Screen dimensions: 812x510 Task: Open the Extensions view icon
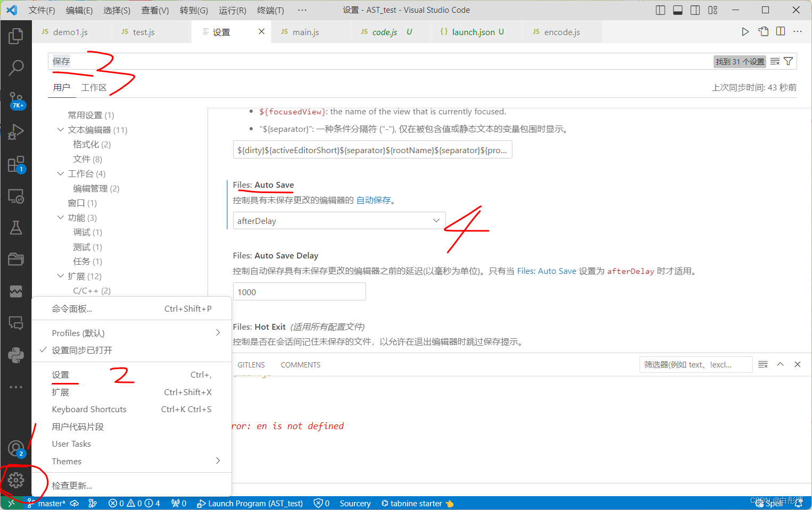tap(16, 164)
